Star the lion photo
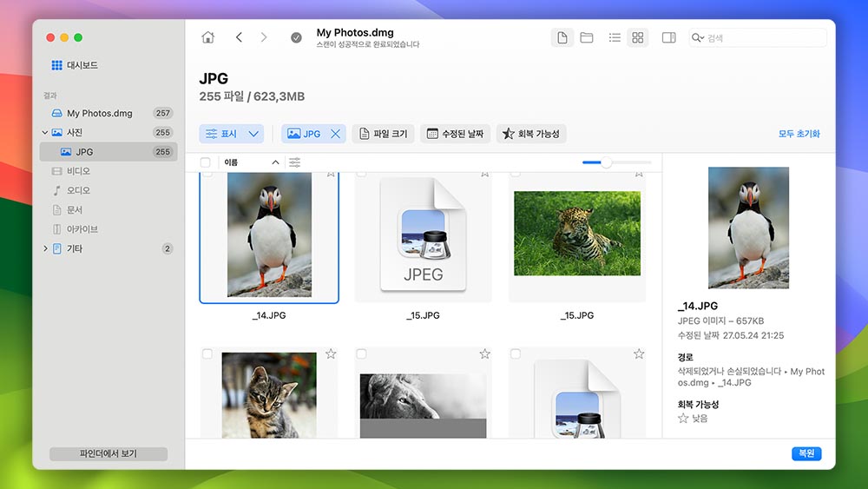The image size is (868, 489). tap(484, 354)
